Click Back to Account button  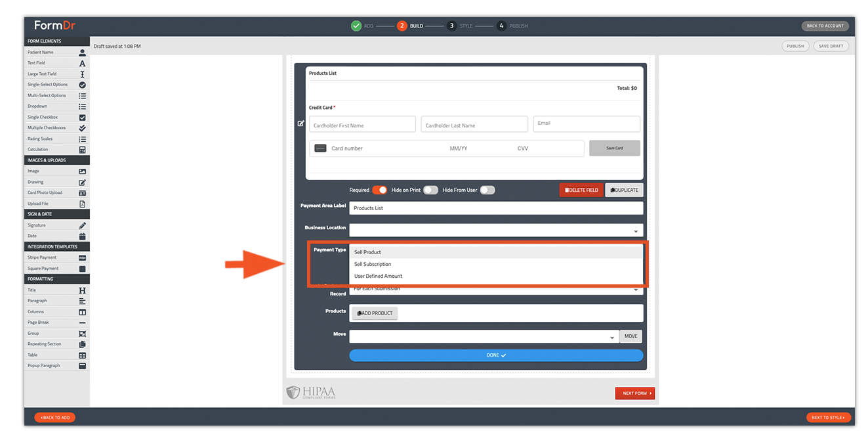tap(825, 26)
